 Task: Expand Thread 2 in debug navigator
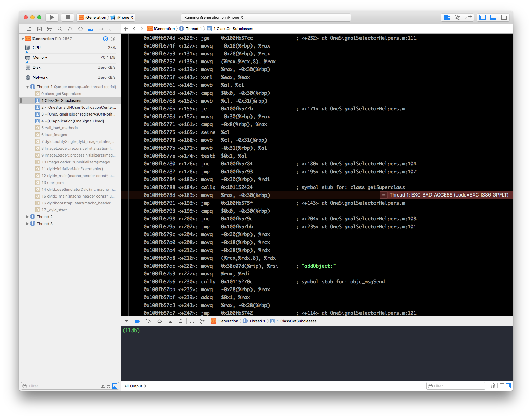[x=28, y=217]
